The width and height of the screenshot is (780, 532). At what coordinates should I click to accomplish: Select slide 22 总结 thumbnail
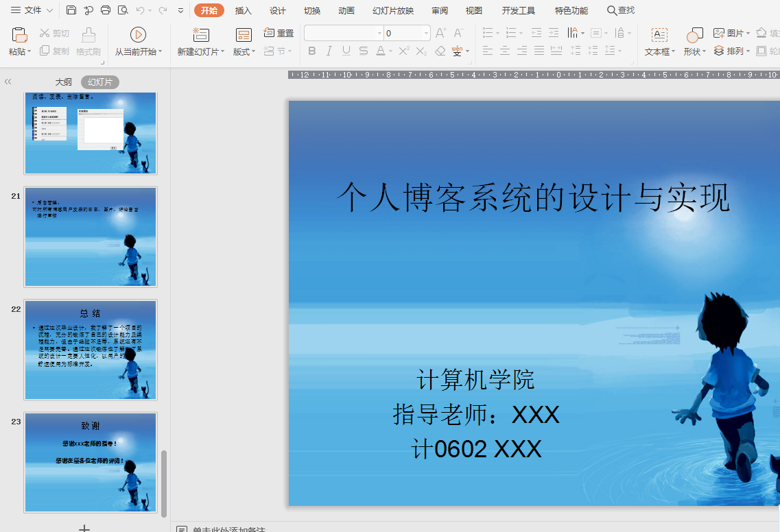click(x=91, y=350)
